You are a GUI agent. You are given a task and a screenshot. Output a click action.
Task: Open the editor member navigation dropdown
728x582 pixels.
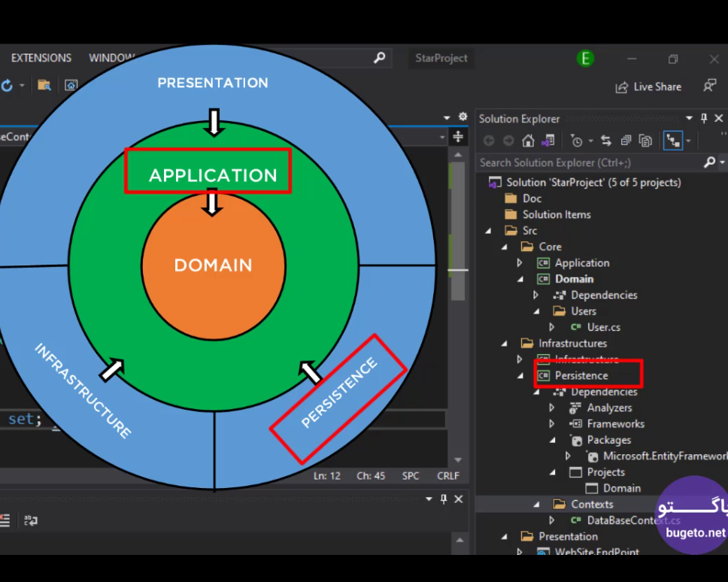tap(442, 138)
